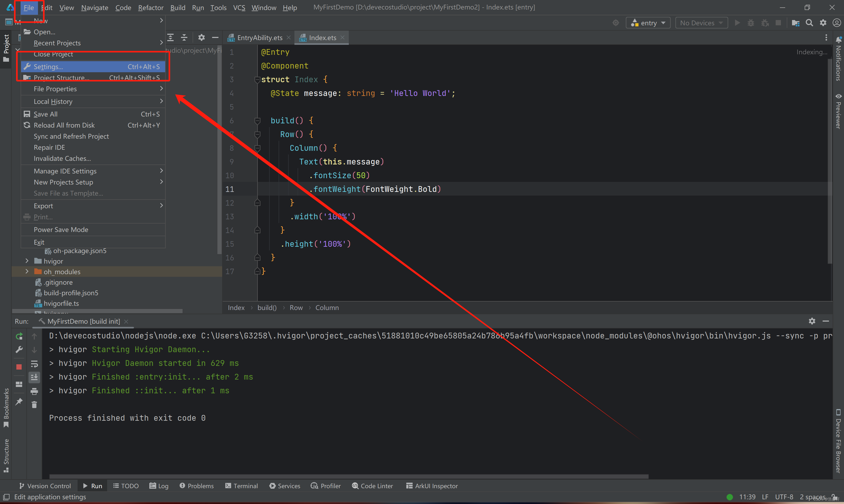Expand New Projects Setup submenu

click(x=161, y=182)
